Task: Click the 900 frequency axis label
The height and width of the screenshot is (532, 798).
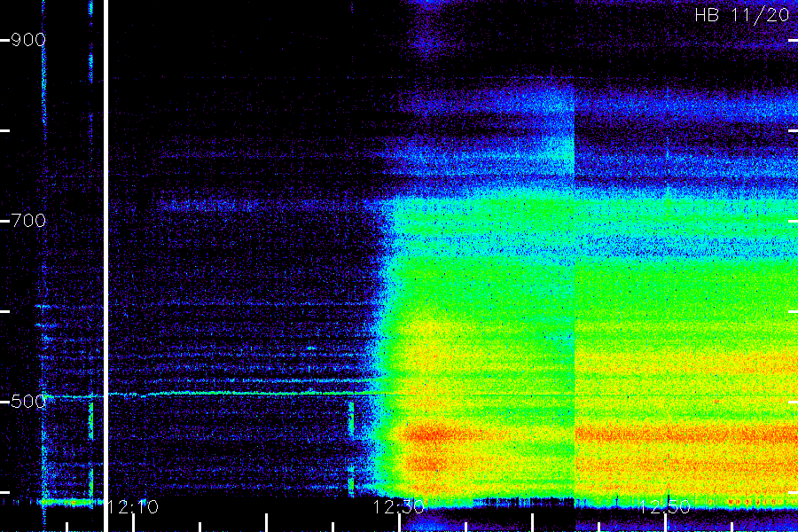Action: [28, 40]
